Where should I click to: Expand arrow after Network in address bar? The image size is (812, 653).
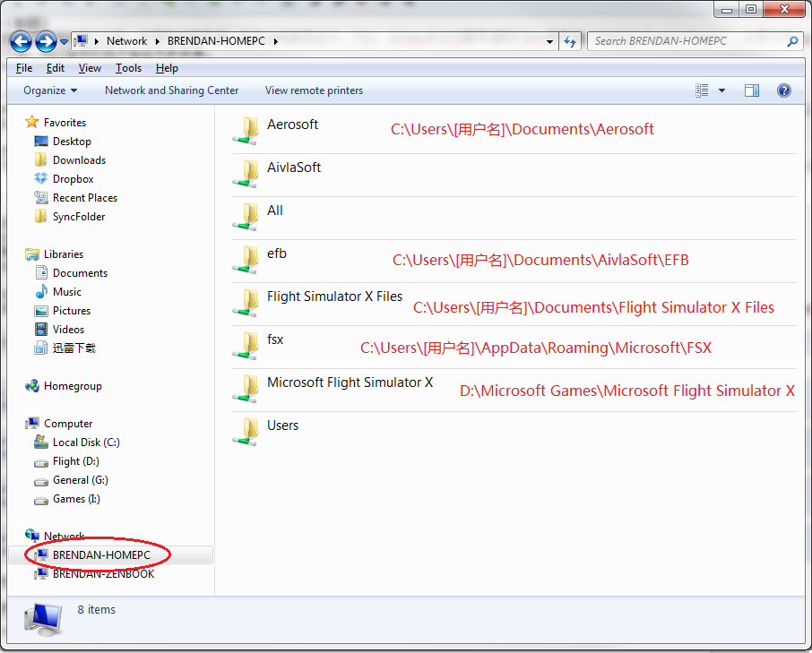click(x=158, y=41)
